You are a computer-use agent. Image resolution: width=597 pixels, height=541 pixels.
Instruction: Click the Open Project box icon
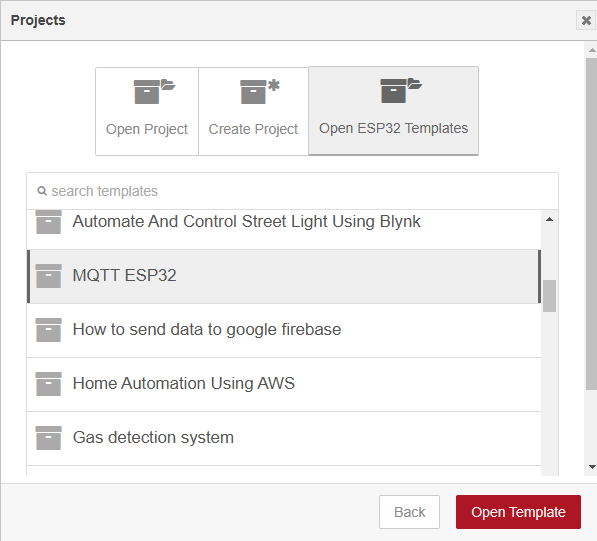pyautogui.click(x=155, y=91)
